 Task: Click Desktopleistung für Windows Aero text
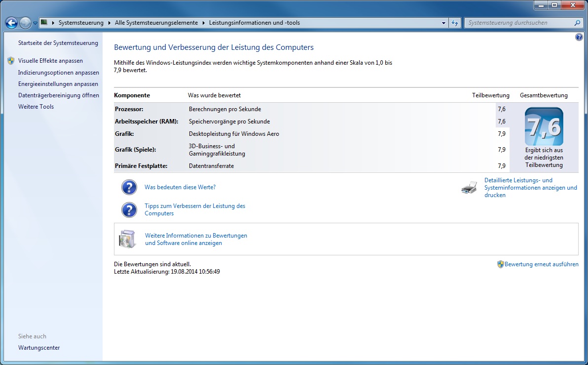coord(234,134)
